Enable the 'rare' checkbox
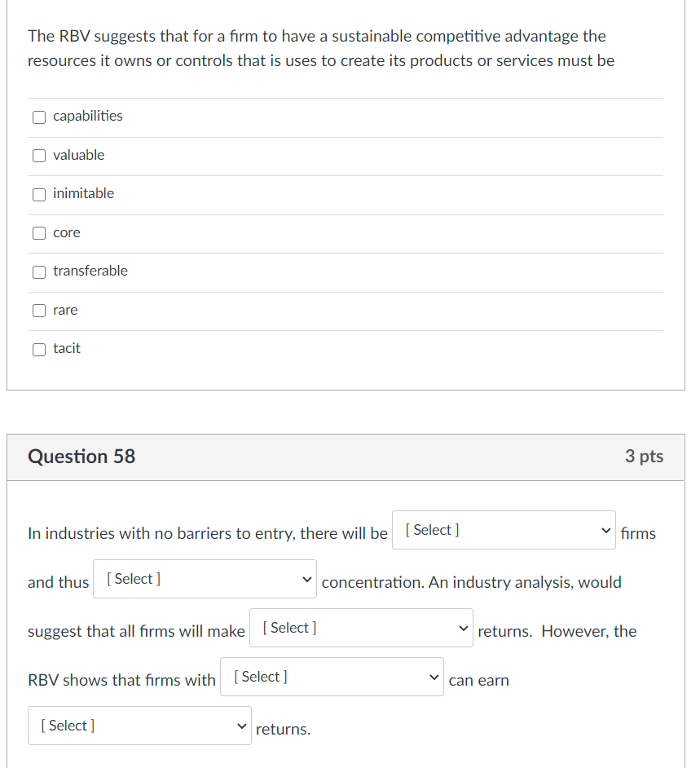This screenshot has width=700, height=768. [39, 311]
